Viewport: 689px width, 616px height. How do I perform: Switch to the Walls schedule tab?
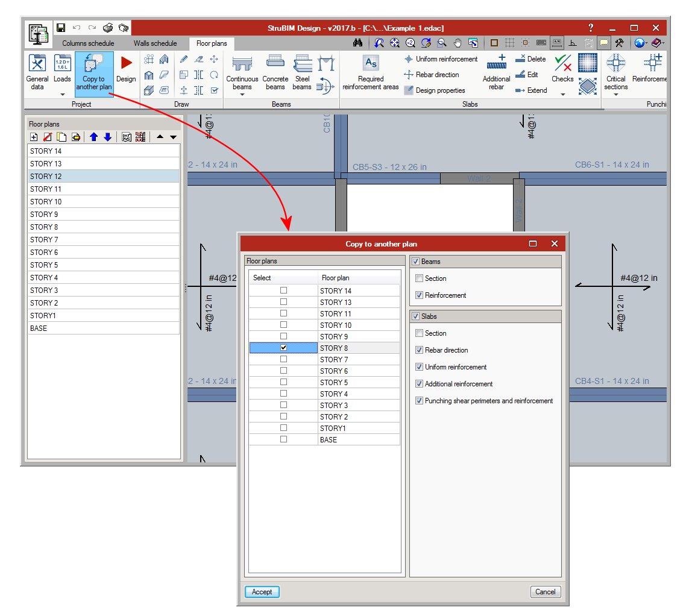155,43
